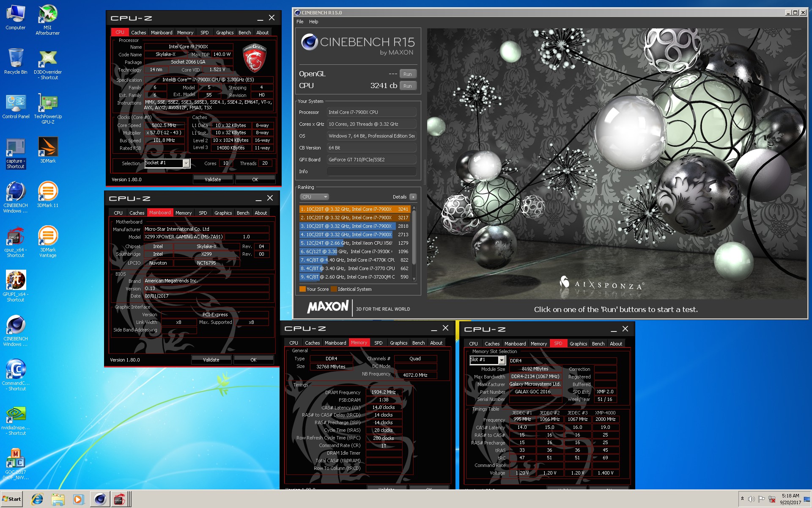Select ranking row 1 scoring 3241

(x=354, y=209)
